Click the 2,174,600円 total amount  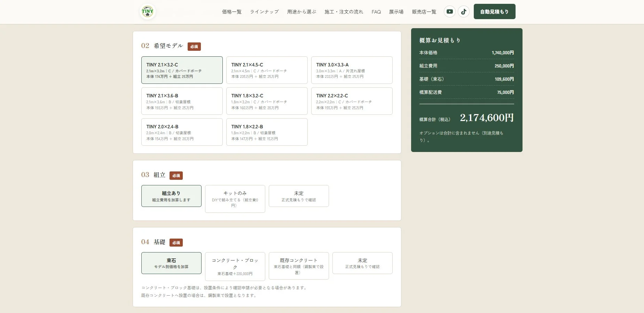point(487,118)
